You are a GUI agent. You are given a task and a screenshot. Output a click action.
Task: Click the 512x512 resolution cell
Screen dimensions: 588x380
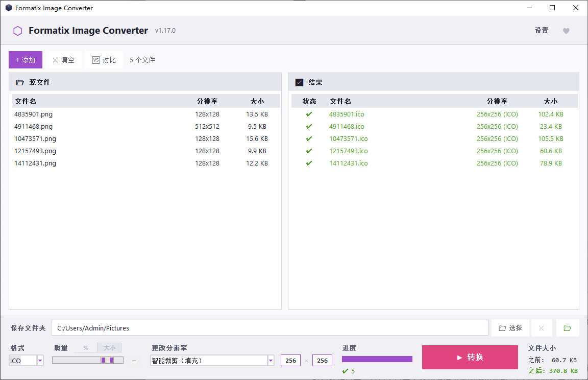(x=207, y=127)
